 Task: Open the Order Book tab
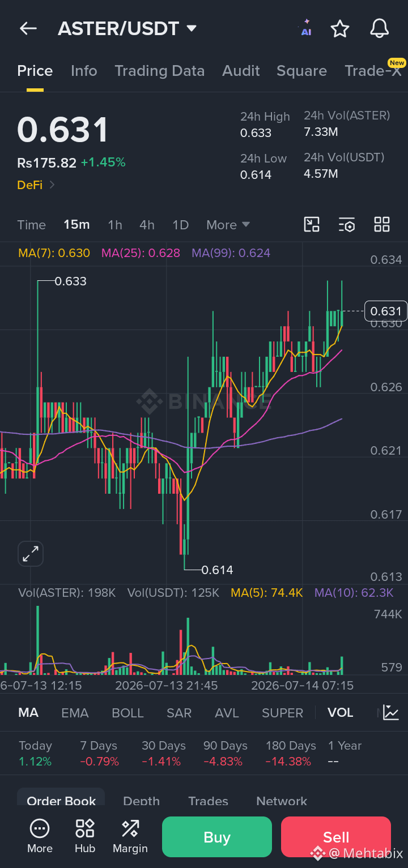pos(61,801)
